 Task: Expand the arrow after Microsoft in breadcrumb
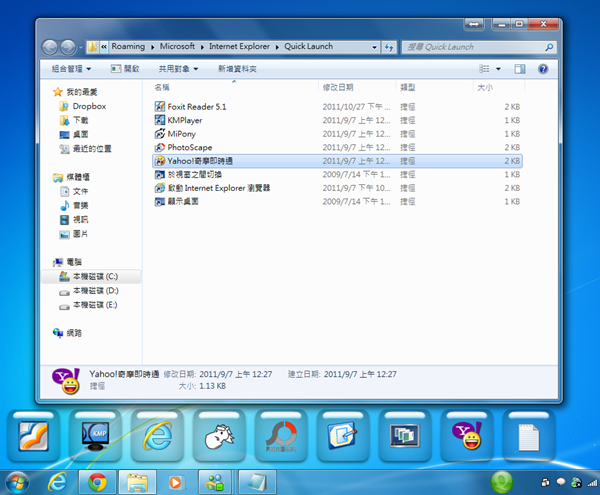tap(202, 47)
